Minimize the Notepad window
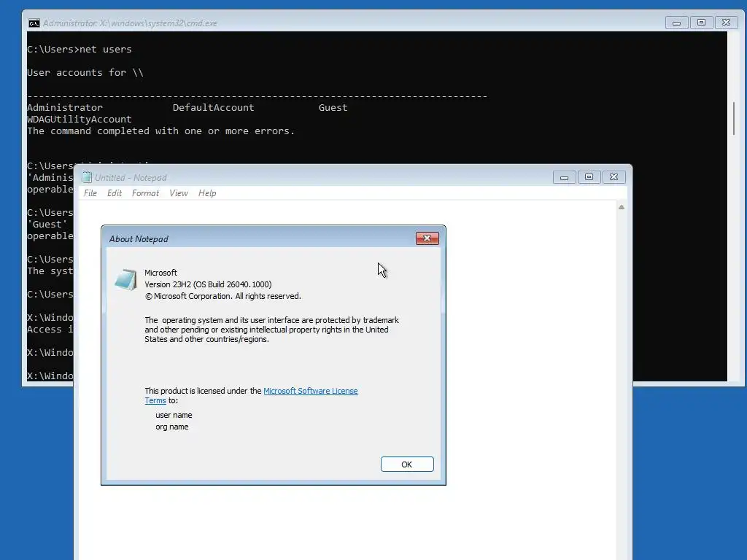 (x=564, y=177)
